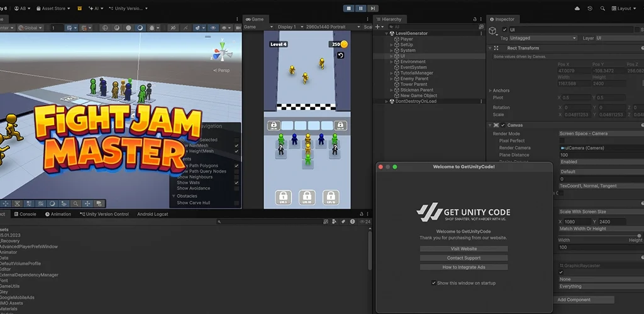The image size is (644, 314).
Task: Open the Animation tab
Action: [x=58, y=214]
